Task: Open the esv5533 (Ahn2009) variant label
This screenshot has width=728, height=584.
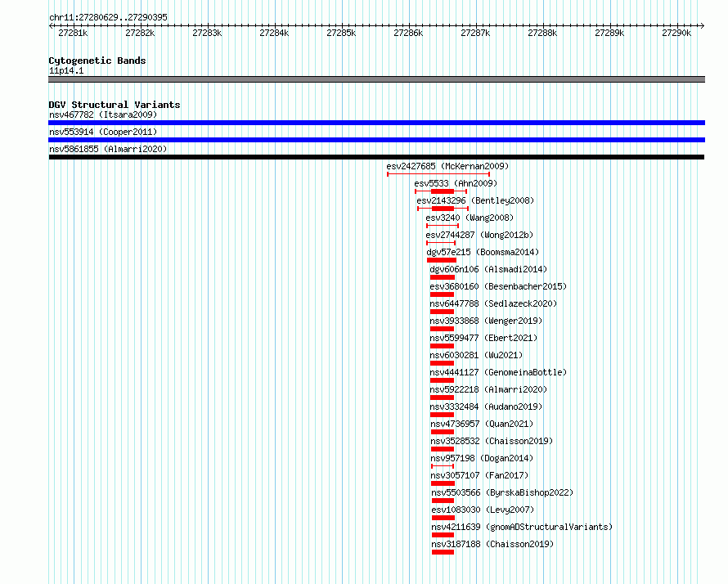Action: click(x=456, y=183)
